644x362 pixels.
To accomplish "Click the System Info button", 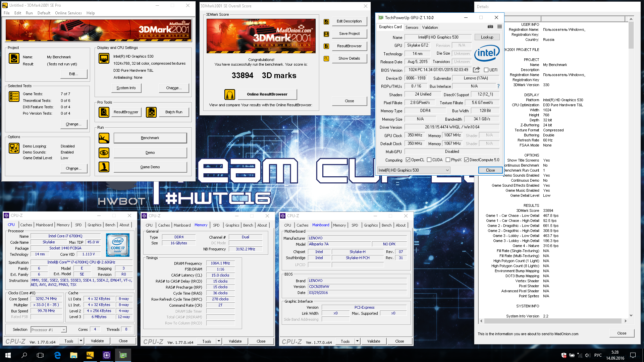I will (x=126, y=88).
